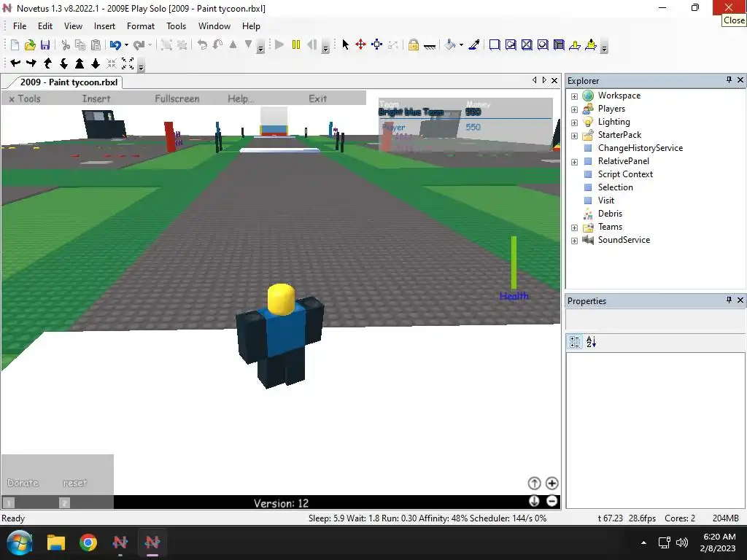Choose the Smooth surface tool icon
Screen dimensions: 747x560
pyautogui.click(x=495, y=44)
